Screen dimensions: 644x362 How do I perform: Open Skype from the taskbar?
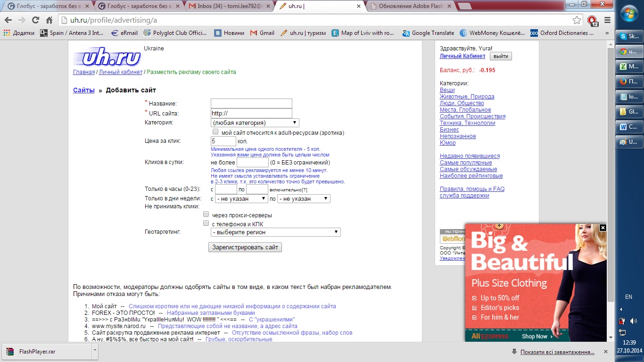point(629,36)
